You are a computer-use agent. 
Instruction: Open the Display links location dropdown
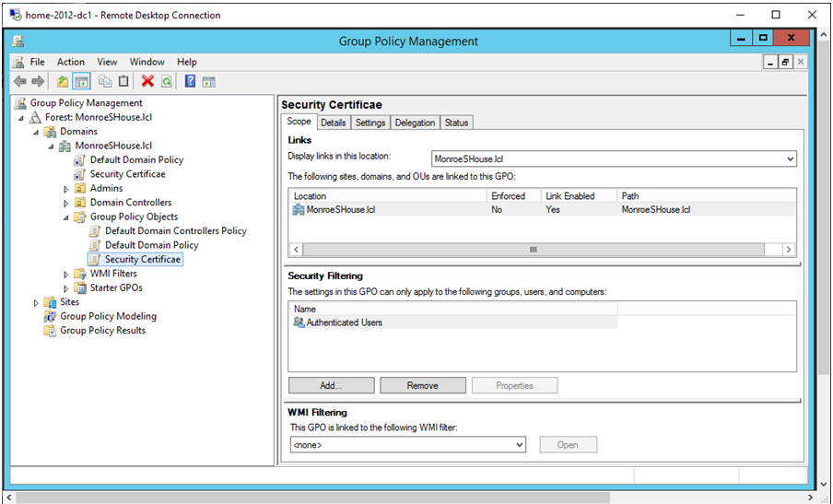pos(789,159)
